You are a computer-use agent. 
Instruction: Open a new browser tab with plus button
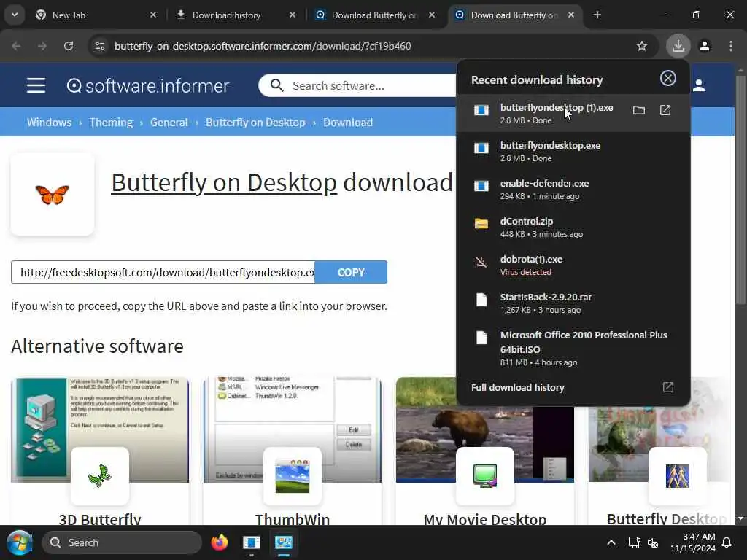coord(597,15)
